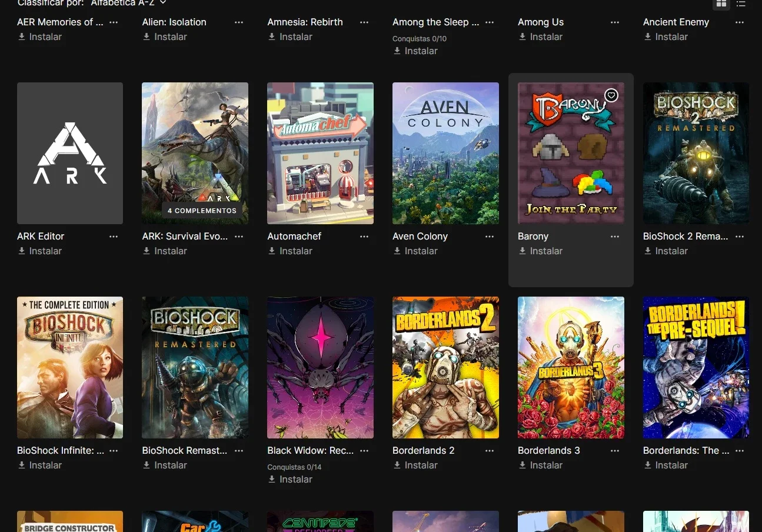Viewport: 762px width, 532px height.
Task: Install Borderlands 2
Action: (x=416, y=465)
